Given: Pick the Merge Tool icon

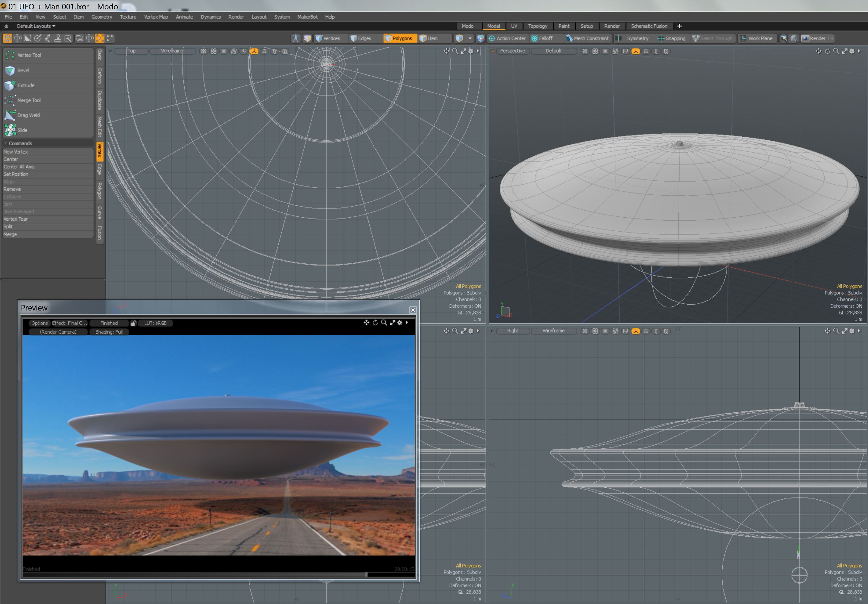Looking at the screenshot, I should (10, 100).
